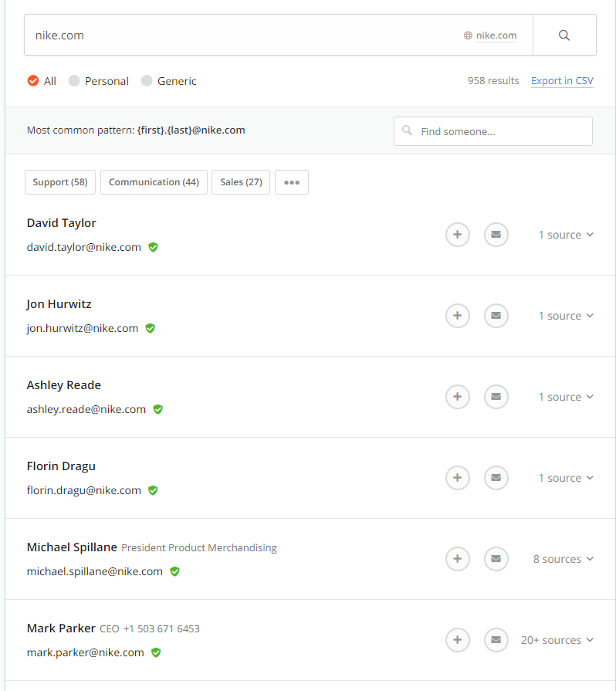616x691 pixels.
Task: Filter by Communication (44) department
Action: (x=154, y=182)
